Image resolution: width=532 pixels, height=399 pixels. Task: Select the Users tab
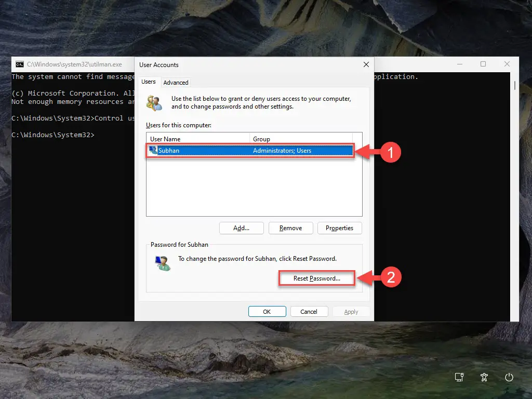[149, 82]
